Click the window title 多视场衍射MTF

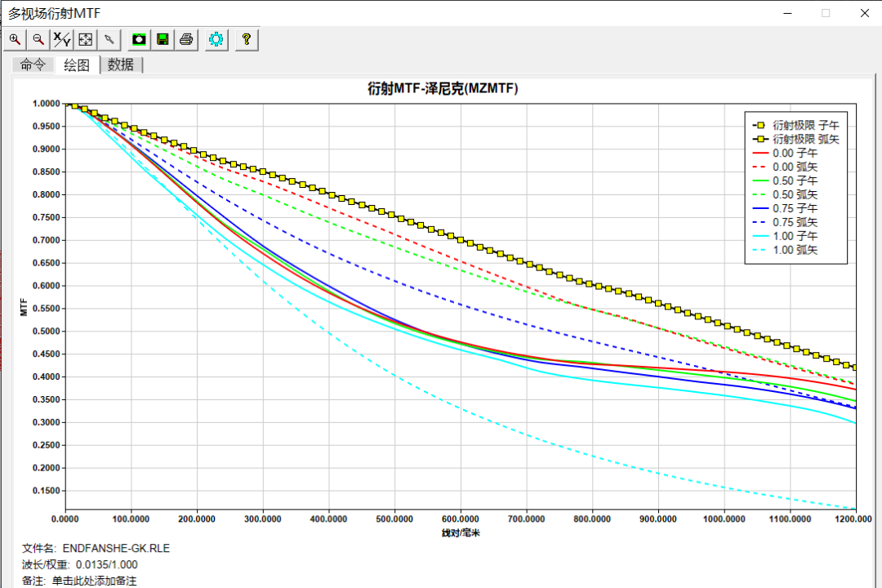point(54,13)
